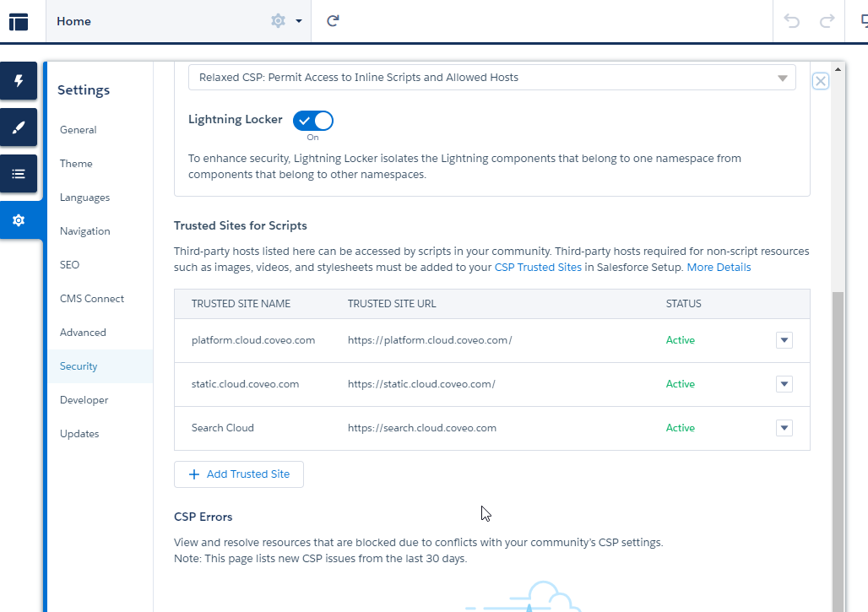Screen dimensions: 868x612
Task: Click the Add Trusted Site button
Action: [x=239, y=474]
